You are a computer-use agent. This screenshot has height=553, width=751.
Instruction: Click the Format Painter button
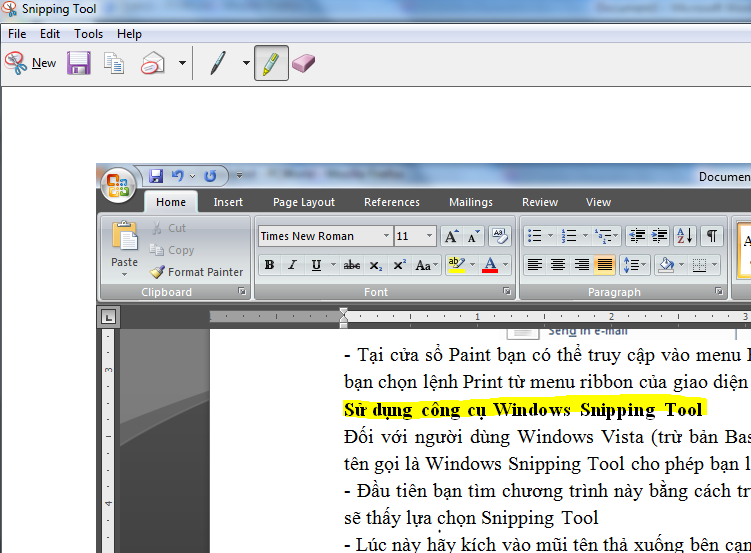[196, 272]
